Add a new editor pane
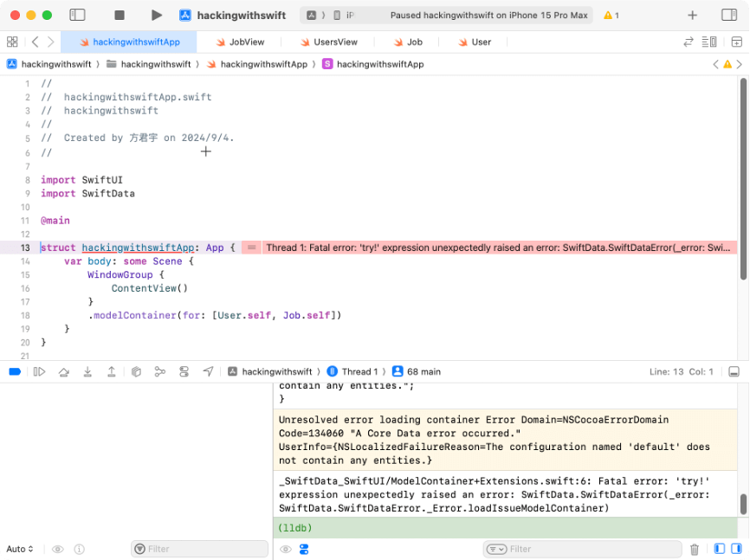Image resolution: width=750 pixels, height=560 pixels. point(737,42)
